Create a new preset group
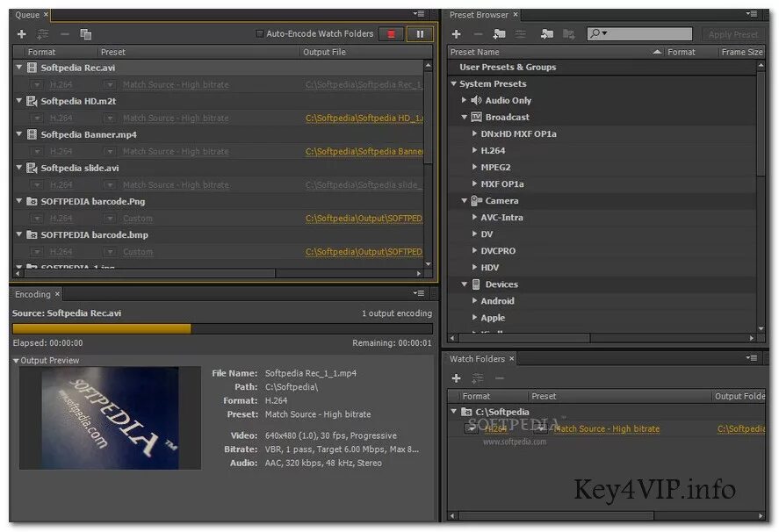The height and width of the screenshot is (532, 779). pos(500,33)
